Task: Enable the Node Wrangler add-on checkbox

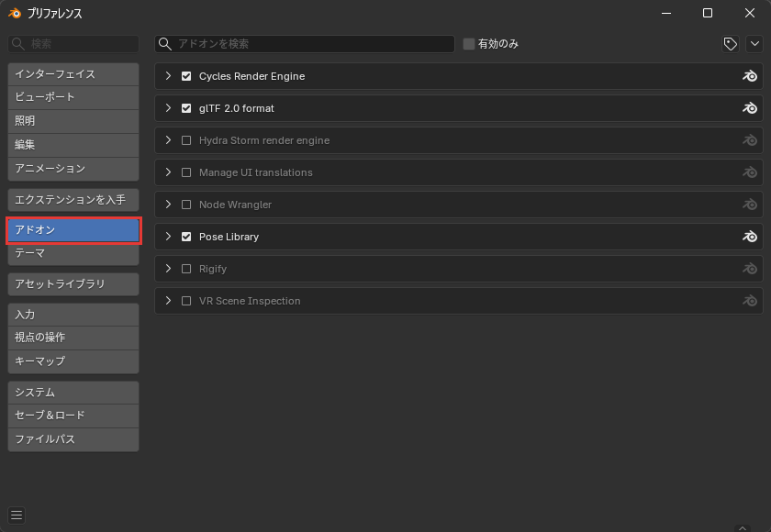Action: point(186,205)
